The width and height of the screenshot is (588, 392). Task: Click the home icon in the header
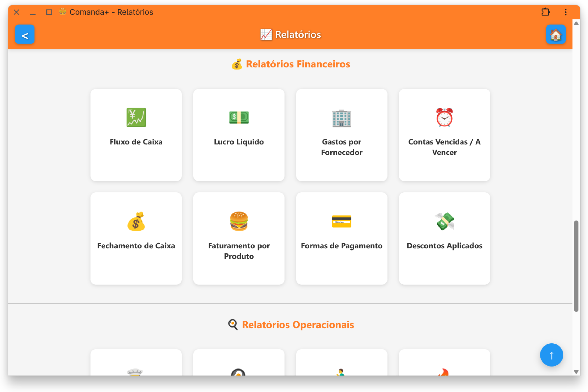(556, 35)
